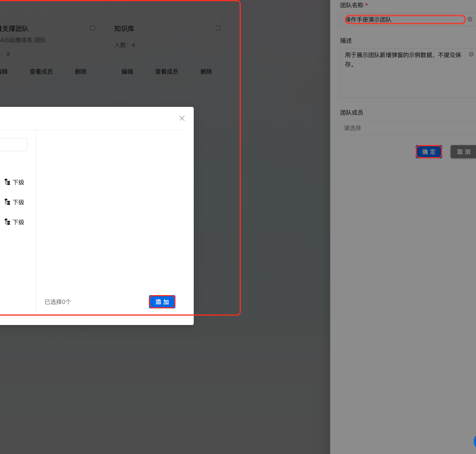Open 查看成员 for the 支撑团队 card
476x454 pixels.
41,72
